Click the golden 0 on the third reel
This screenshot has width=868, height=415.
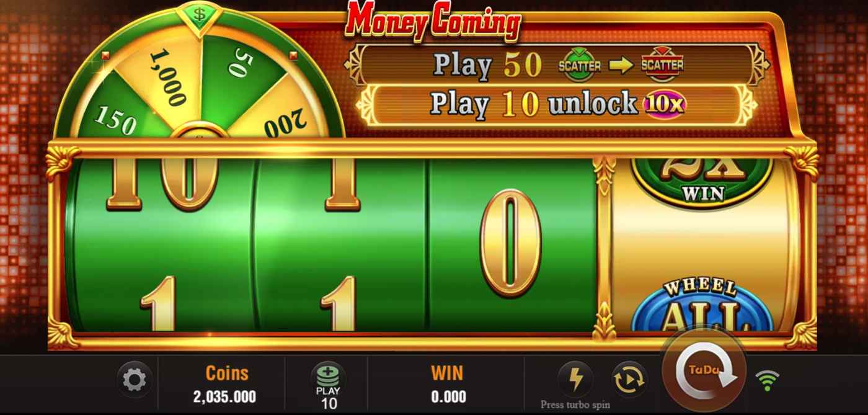[510, 242]
